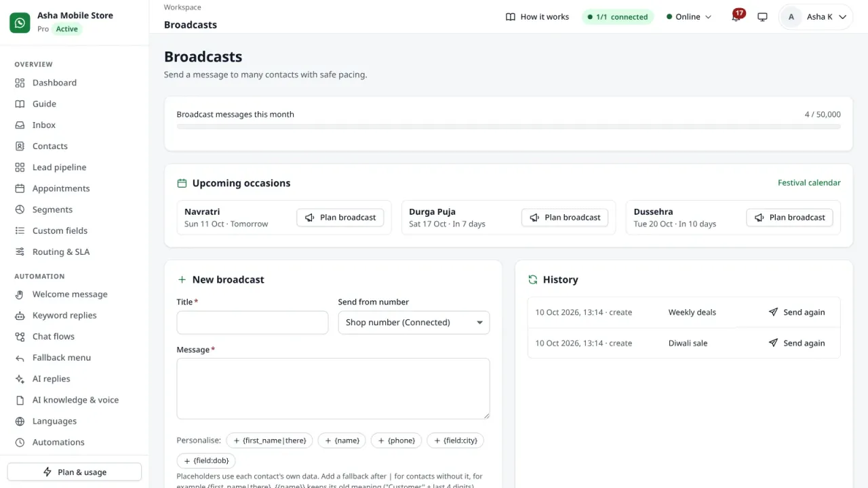
Task: Click the Segments icon
Action: 20,209
